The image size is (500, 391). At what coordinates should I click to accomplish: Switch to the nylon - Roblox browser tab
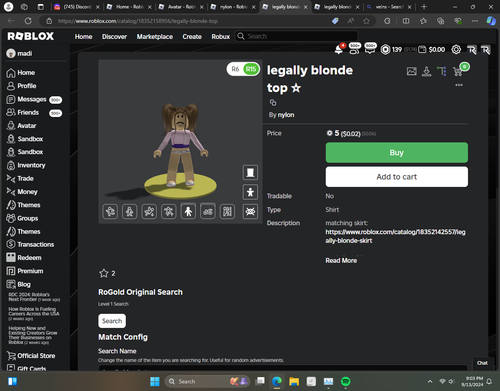coord(234,7)
